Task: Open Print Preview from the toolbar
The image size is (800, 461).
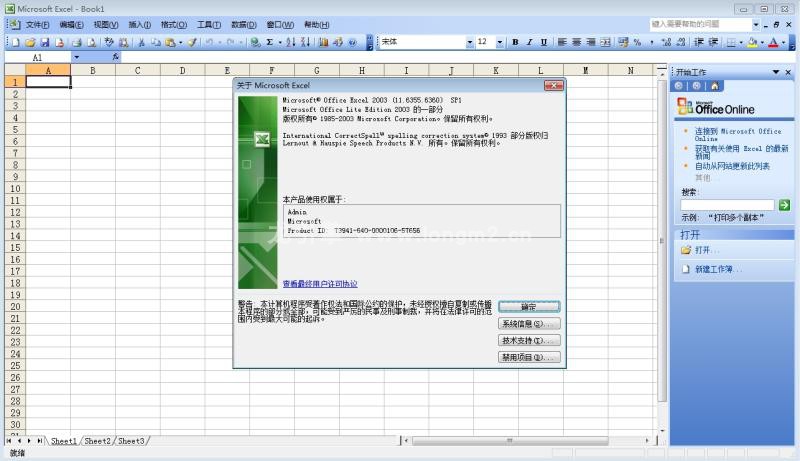Action: point(91,42)
